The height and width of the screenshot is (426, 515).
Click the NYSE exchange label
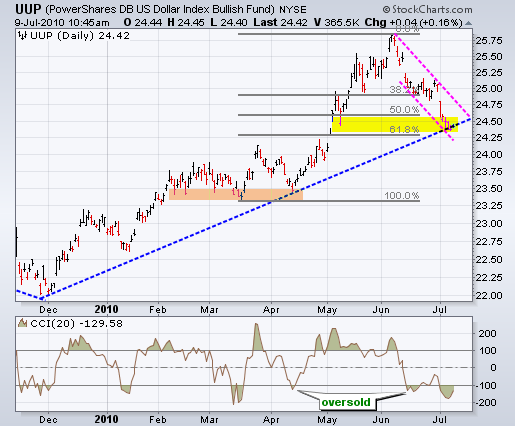[293, 10]
